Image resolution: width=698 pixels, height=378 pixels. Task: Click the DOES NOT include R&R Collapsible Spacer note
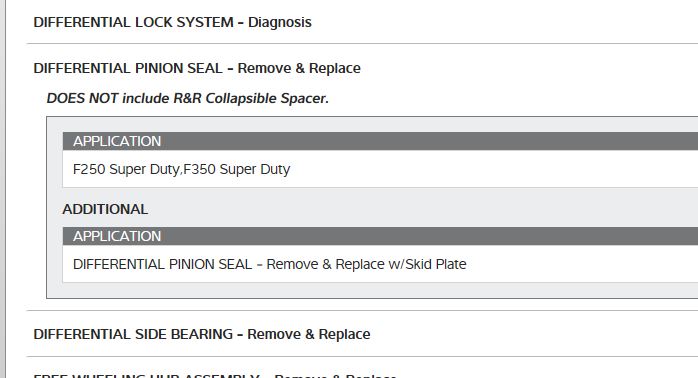point(187,98)
